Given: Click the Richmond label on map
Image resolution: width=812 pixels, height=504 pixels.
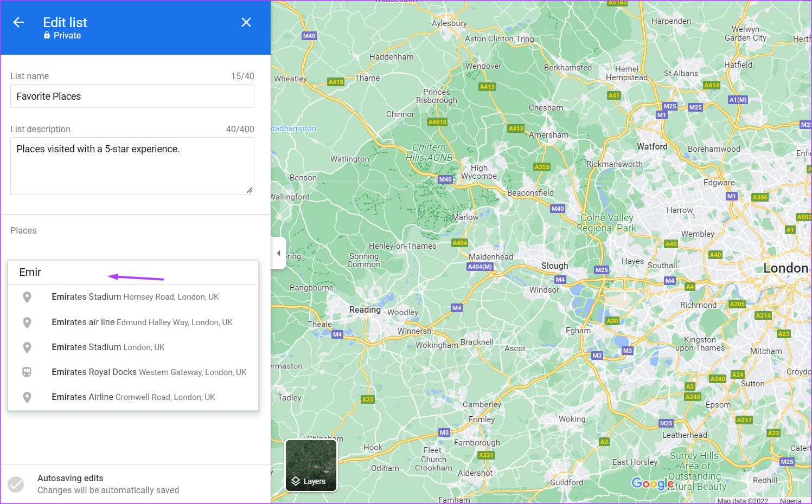Looking at the screenshot, I should pyautogui.click(x=698, y=305).
